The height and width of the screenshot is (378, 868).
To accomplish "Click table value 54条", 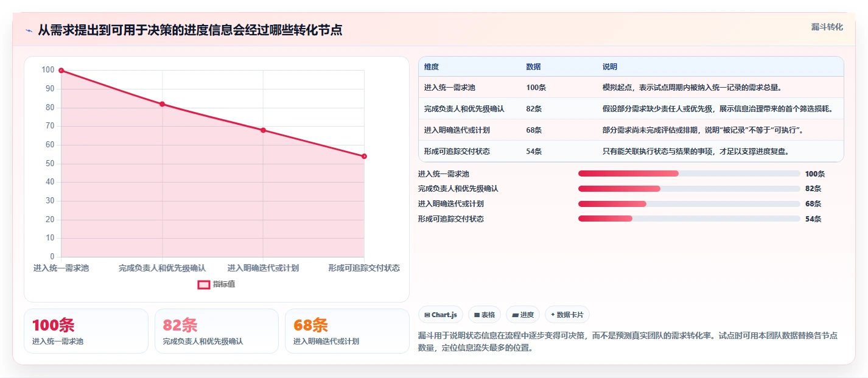I will click(x=534, y=152).
